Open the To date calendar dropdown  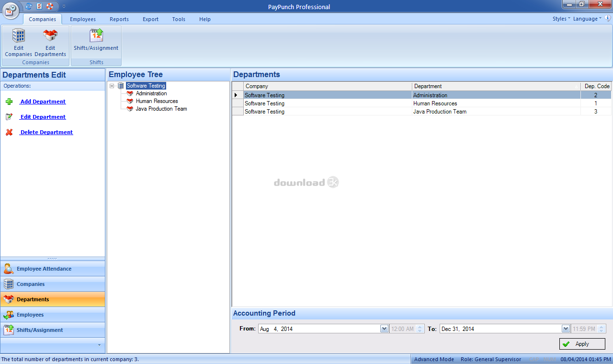click(566, 329)
